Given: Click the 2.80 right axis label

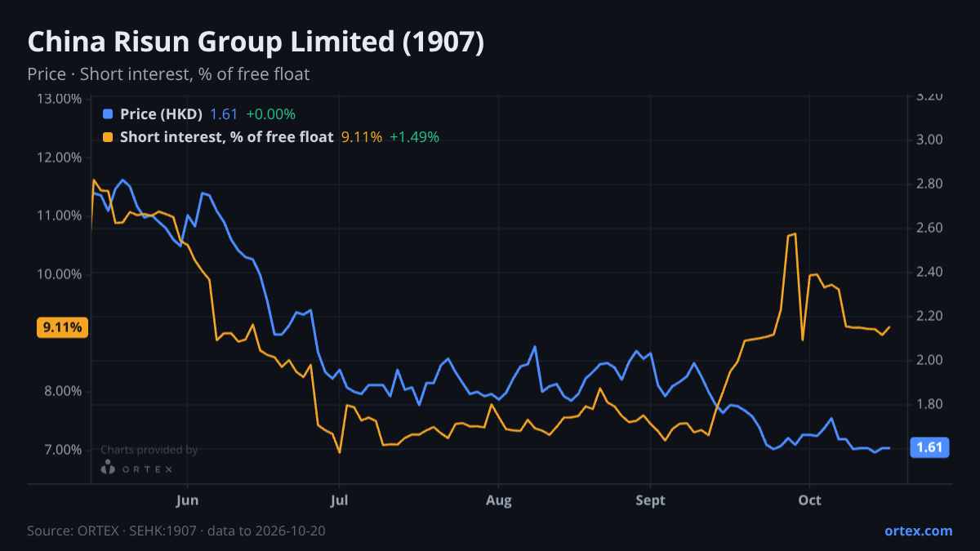Looking at the screenshot, I should point(930,184).
